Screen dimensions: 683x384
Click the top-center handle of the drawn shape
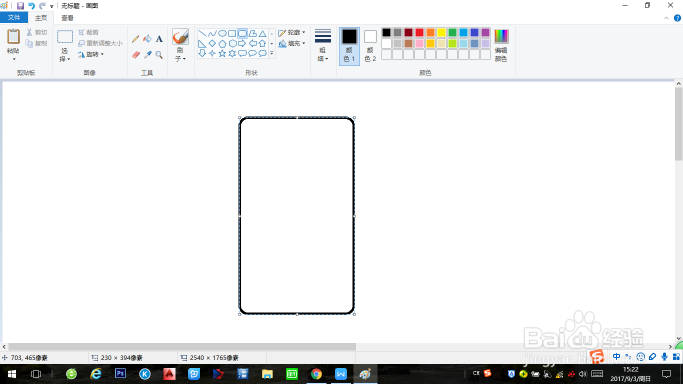coord(297,118)
